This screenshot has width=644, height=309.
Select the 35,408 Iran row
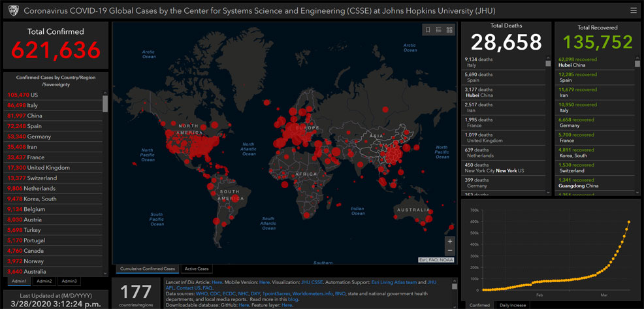coord(53,147)
